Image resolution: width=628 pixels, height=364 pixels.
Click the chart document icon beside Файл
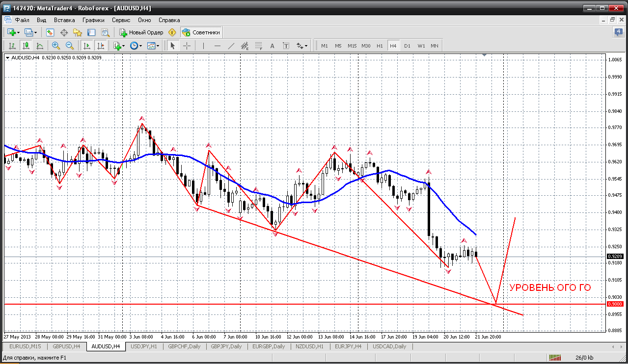click(x=7, y=20)
